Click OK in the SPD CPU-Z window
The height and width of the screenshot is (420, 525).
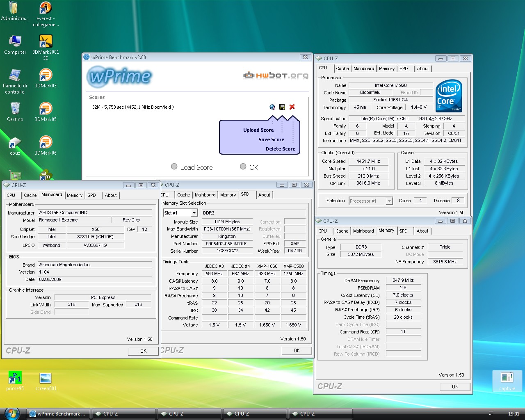point(297,350)
